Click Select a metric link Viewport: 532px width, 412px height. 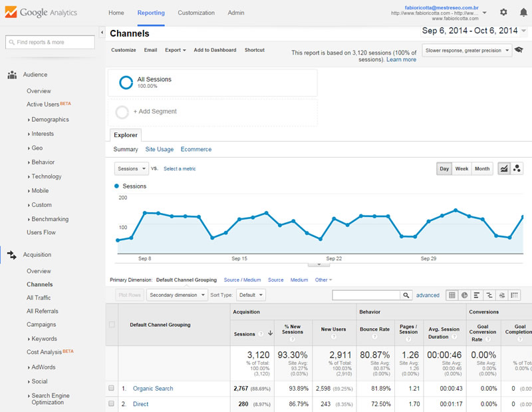coord(180,168)
